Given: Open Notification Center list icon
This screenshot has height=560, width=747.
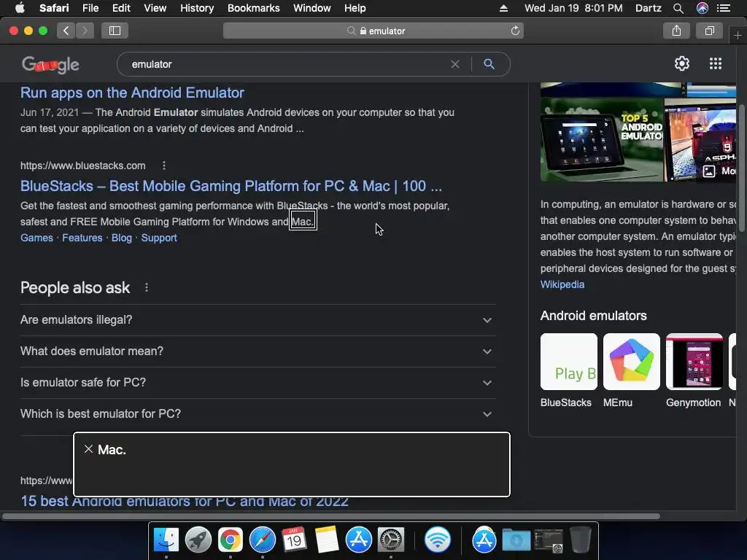Looking at the screenshot, I should (x=724, y=8).
